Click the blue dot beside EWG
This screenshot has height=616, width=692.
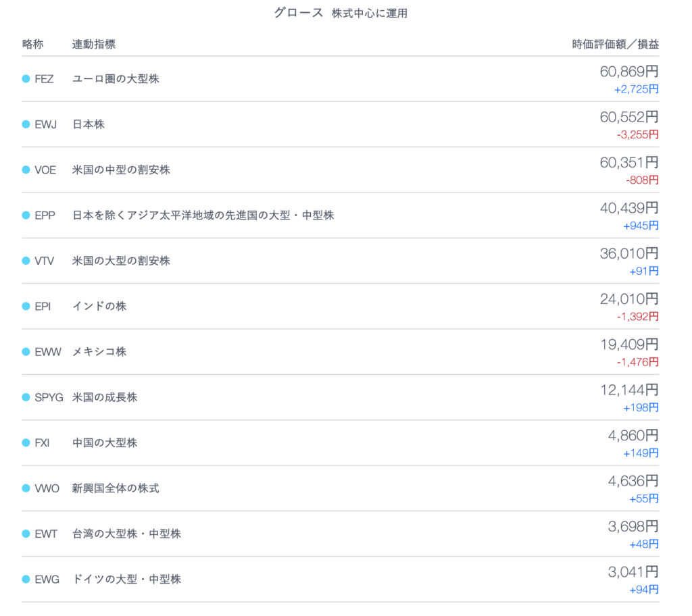(26, 580)
